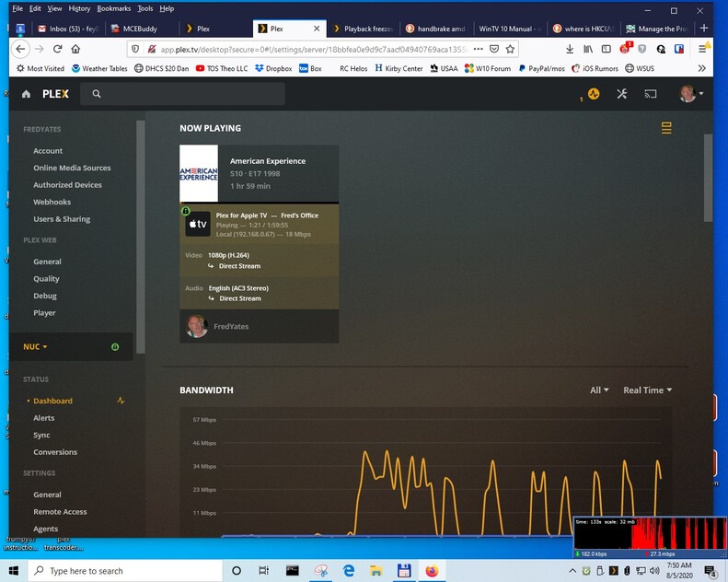This screenshot has width=728, height=582.
Task: Open Windows Start menu
Action: [x=14, y=570]
